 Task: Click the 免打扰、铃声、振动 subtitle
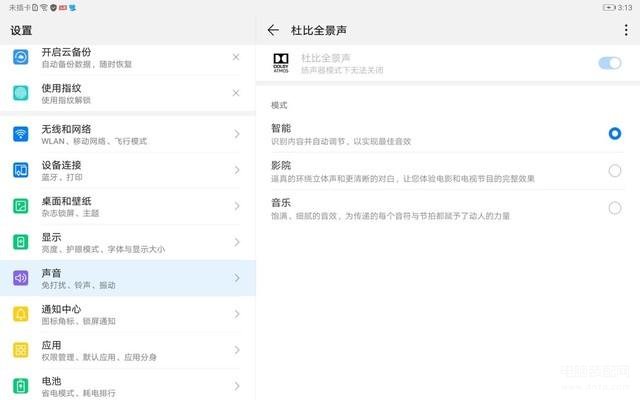[x=78, y=285]
